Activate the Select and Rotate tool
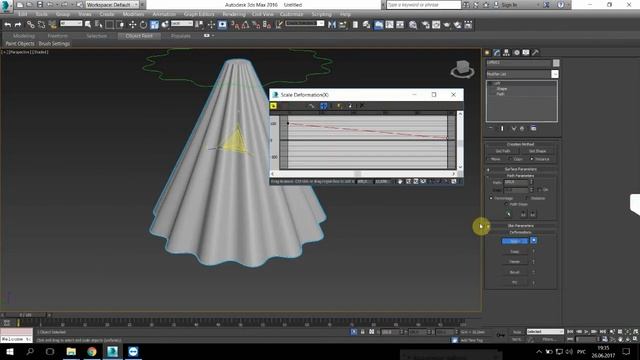The height and width of the screenshot is (360, 640). point(143,25)
